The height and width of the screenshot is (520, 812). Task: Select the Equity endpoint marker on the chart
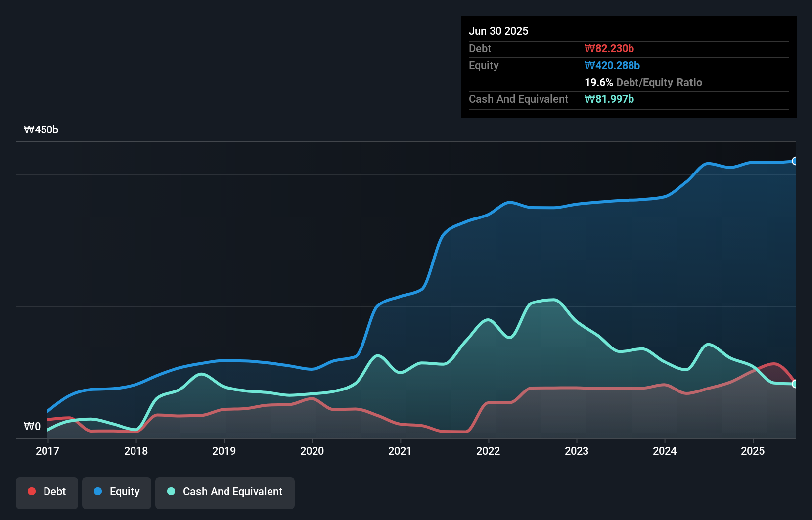pos(795,161)
